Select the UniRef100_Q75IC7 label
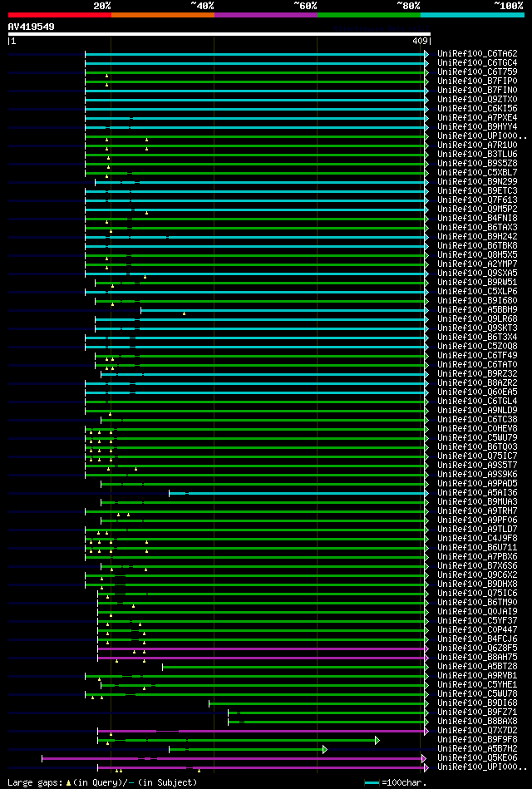The height and width of the screenshot is (789, 532). pos(478,456)
